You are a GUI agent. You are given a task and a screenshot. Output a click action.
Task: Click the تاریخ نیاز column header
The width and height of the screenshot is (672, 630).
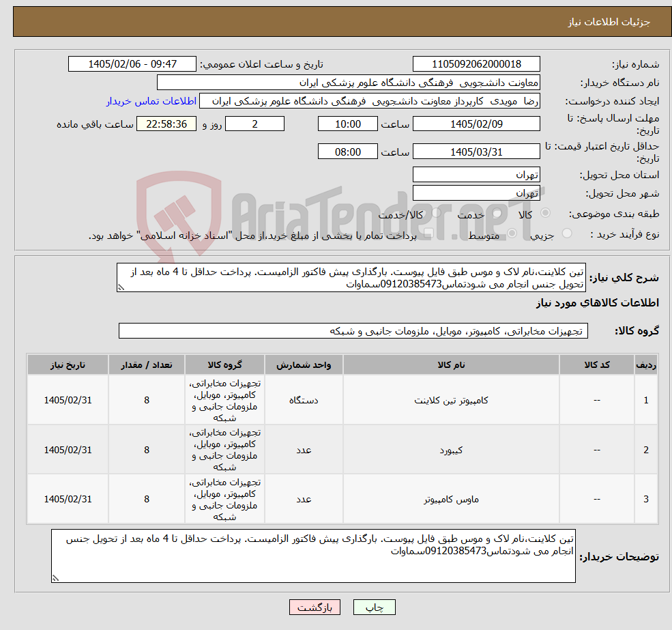coord(68,364)
